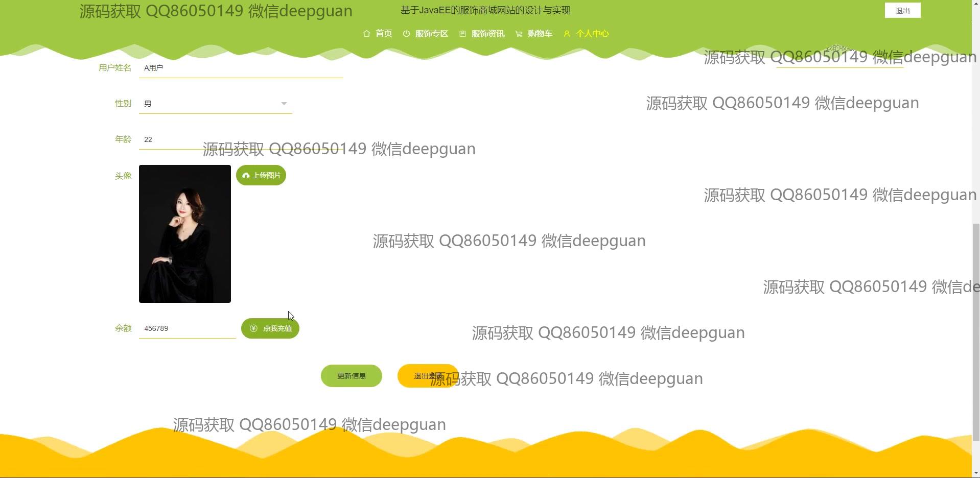Focus the 用户姓名 input field

240,68
